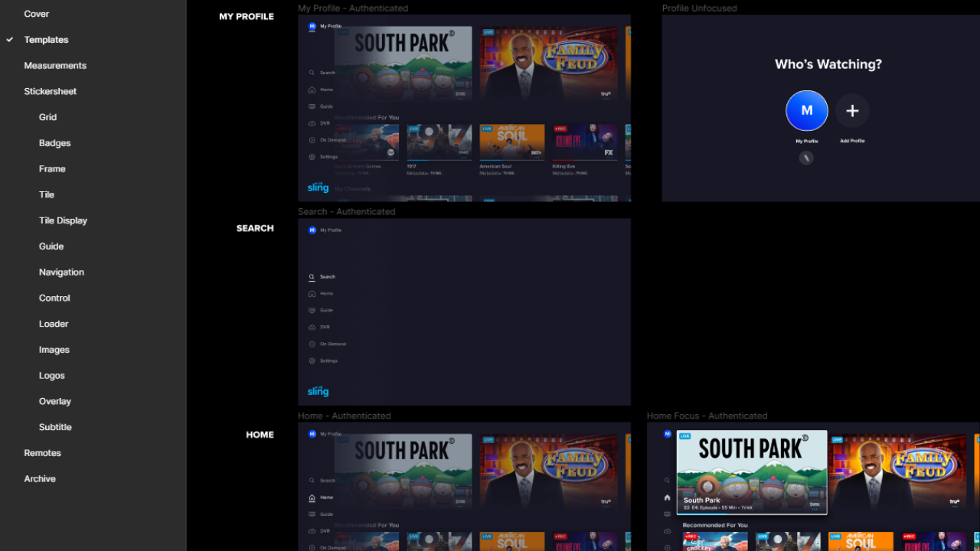Click the Search icon in Home - Authenticated frame
The height and width of the screenshot is (551, 980).
(x=312, y=481)
